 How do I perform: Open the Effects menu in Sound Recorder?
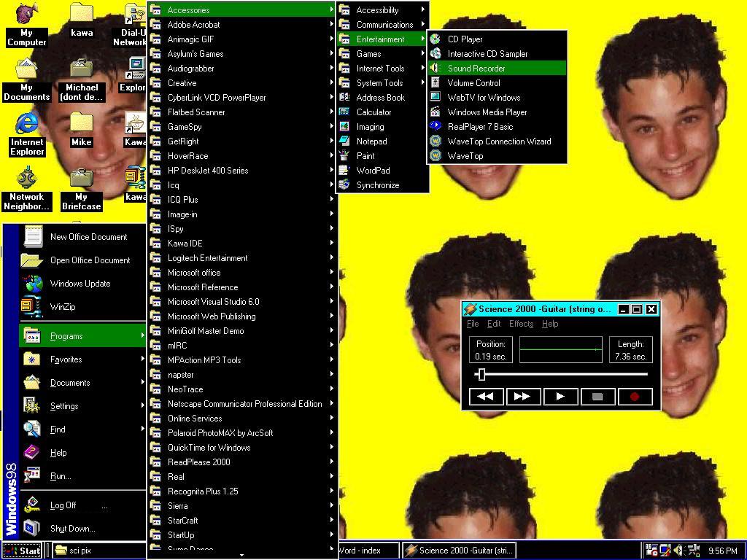tap(521, 324)
